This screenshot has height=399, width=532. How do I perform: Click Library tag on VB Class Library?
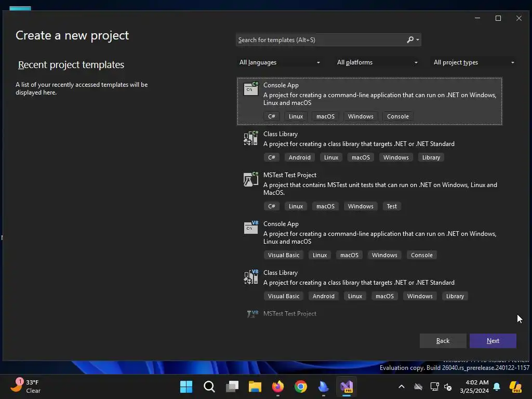click(x=455, y=296)
